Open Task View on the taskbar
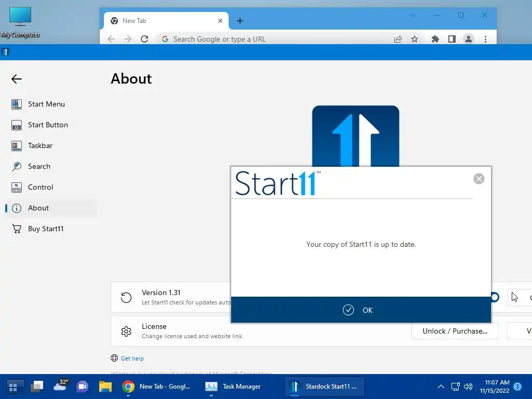The image size is (532, 399). tap(37, 387)
